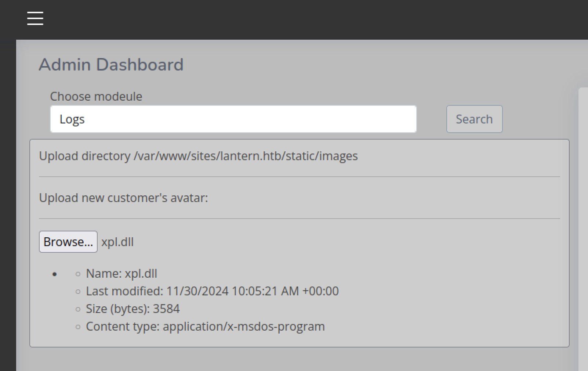Click the hollow bullet beside Size (bytes)
The width and height of the screenshot is (588, 371).
click(78, 309)
